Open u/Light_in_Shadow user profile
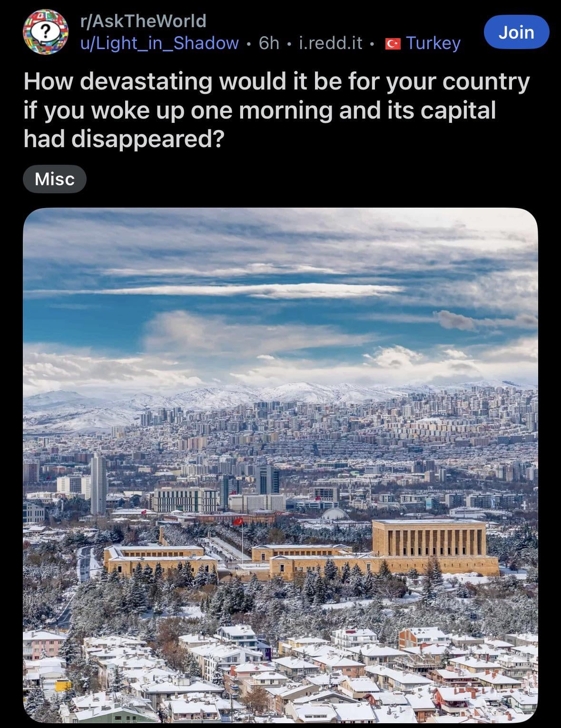Image resolution: width=561 pixels, height=728 pixels. tap(159, 43)
